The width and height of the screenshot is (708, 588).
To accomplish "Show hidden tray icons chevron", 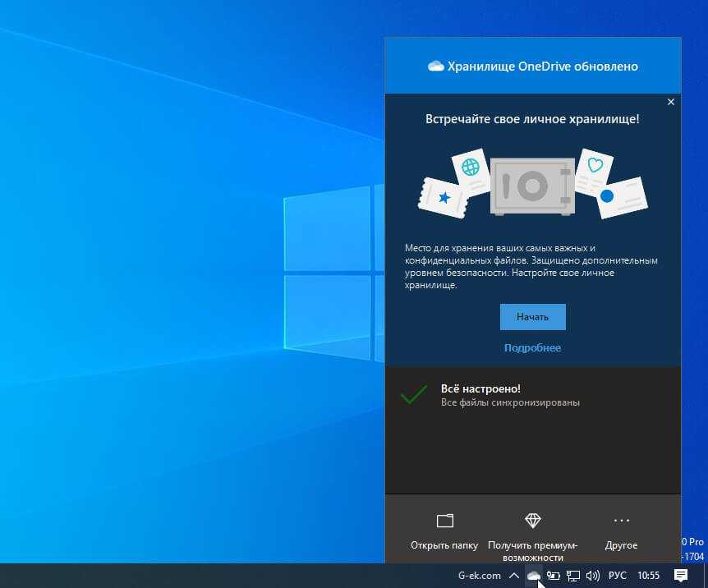I will [x=514, y=576].
